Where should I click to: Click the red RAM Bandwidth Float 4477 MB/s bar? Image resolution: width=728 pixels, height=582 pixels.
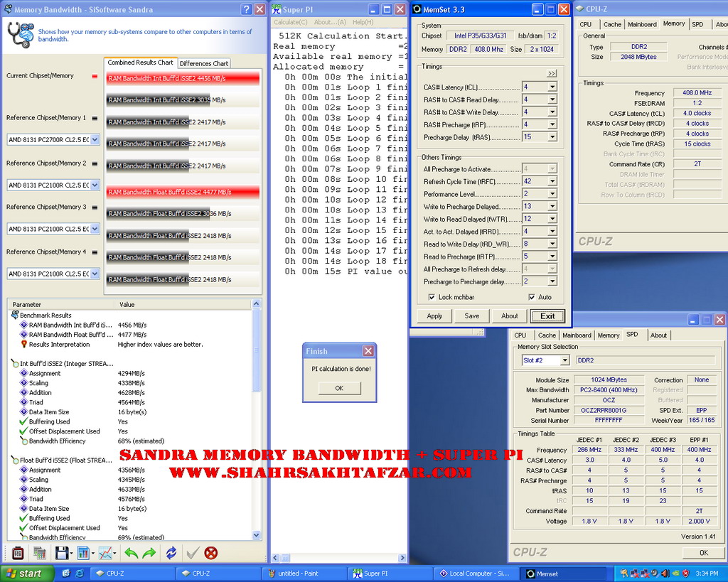click(x=183, y=192)
